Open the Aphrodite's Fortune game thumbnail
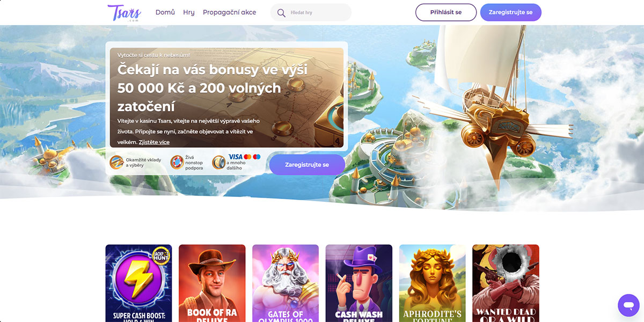 pos(433,283)
